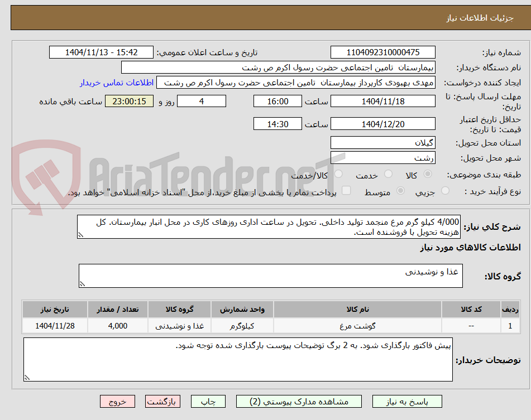Click the بازگشت back button

click(162, 402)
